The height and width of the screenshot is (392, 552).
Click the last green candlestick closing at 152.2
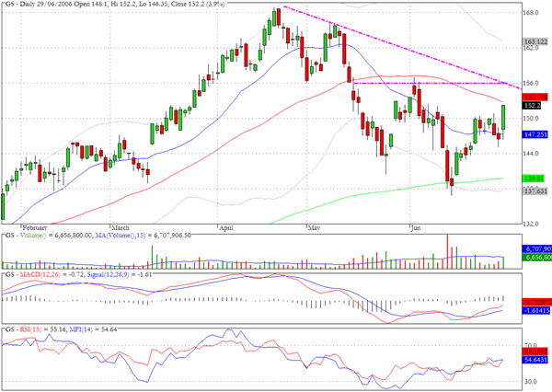click(503, 117)
